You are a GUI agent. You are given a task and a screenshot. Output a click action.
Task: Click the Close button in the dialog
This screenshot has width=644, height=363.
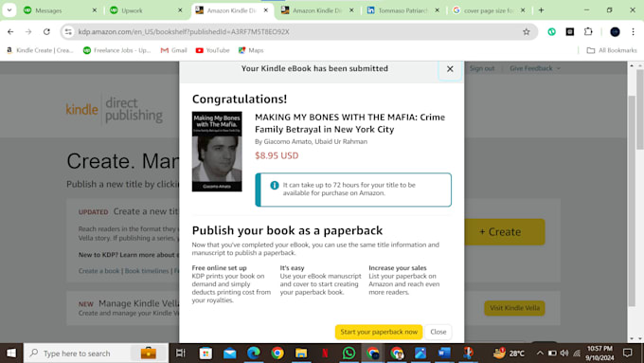438,332
